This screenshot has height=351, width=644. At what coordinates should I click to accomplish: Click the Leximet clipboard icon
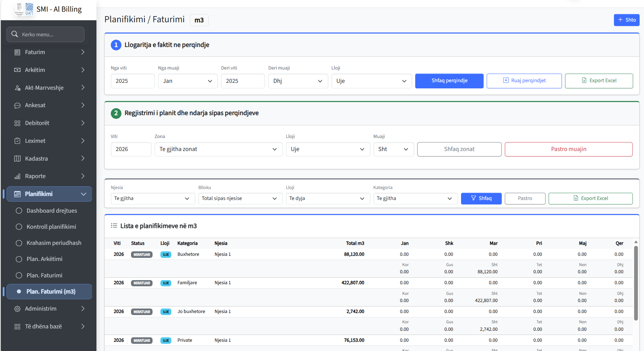pyautogui.click(x=17, y=141)
